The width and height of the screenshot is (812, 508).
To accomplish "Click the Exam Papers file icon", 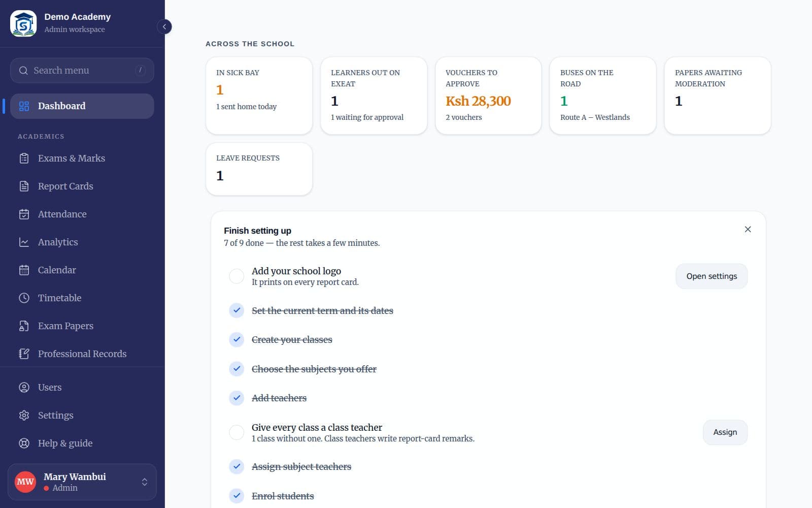I will (24, 326).
